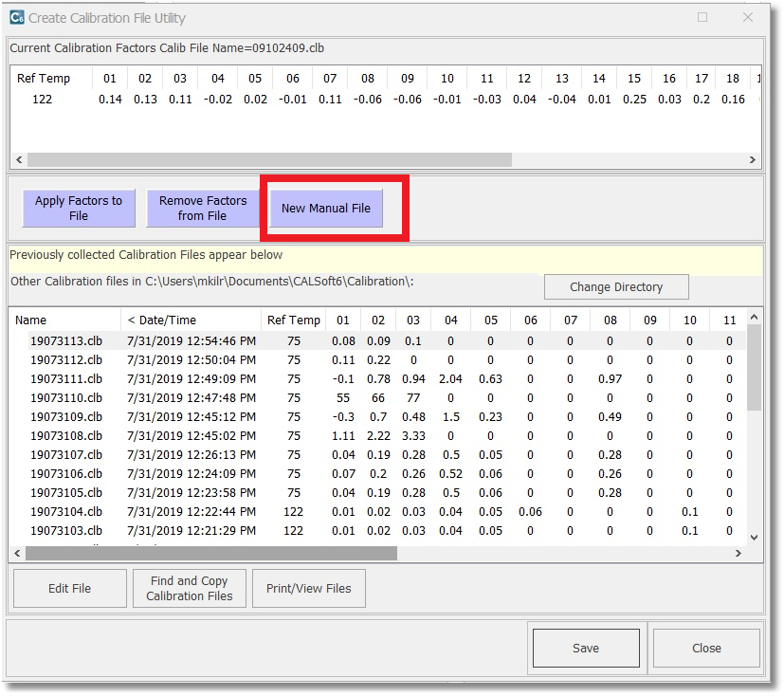Click the 0.49 value in row 19073109.clb
The image size is (784, 696).
610,417
